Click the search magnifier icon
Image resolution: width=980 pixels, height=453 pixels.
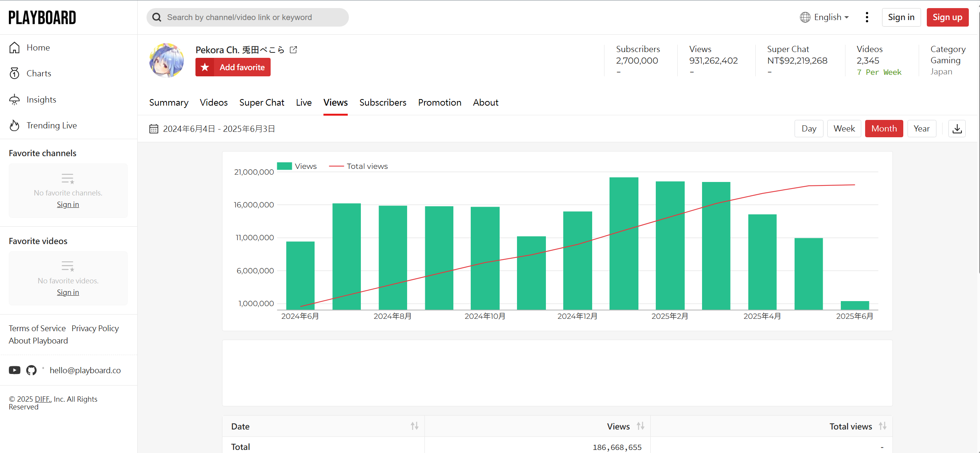point(157,17)
